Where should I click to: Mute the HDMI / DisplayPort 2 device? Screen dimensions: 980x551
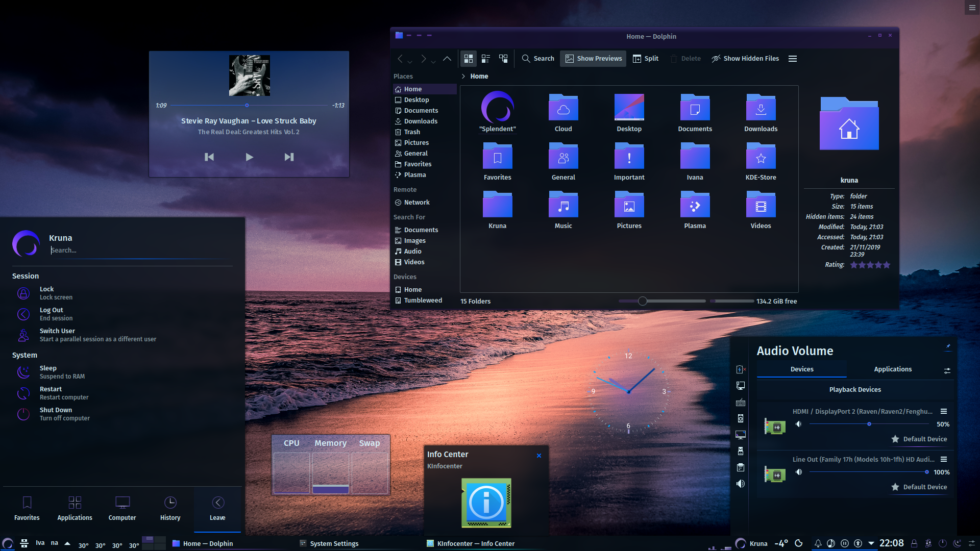coord(798,424)
